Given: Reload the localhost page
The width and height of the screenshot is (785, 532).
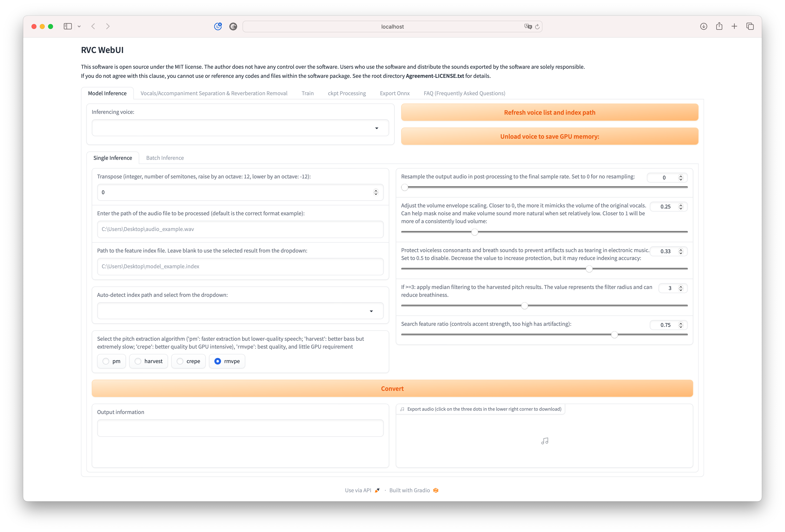Looking at the screenshot, I should coord(537,27).
